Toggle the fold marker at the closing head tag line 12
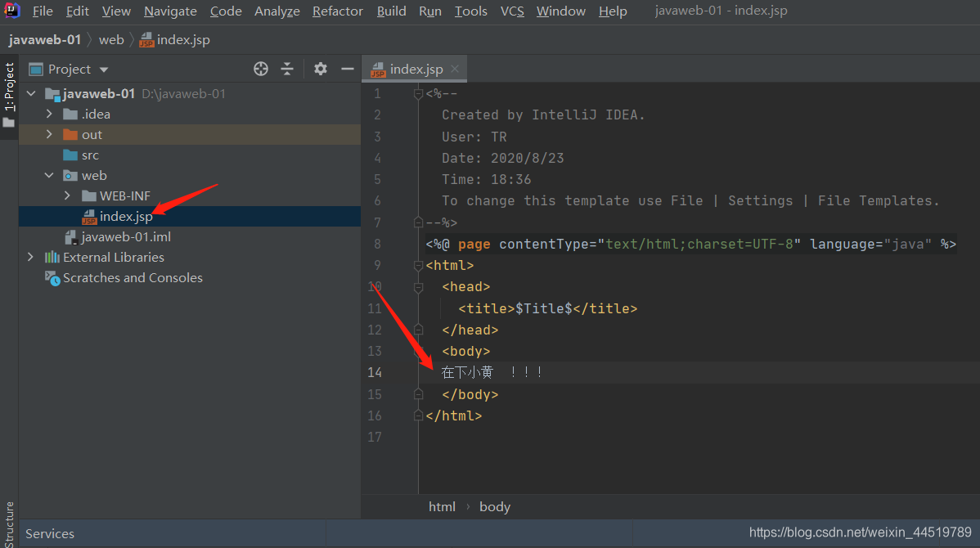 coord(418,330)
